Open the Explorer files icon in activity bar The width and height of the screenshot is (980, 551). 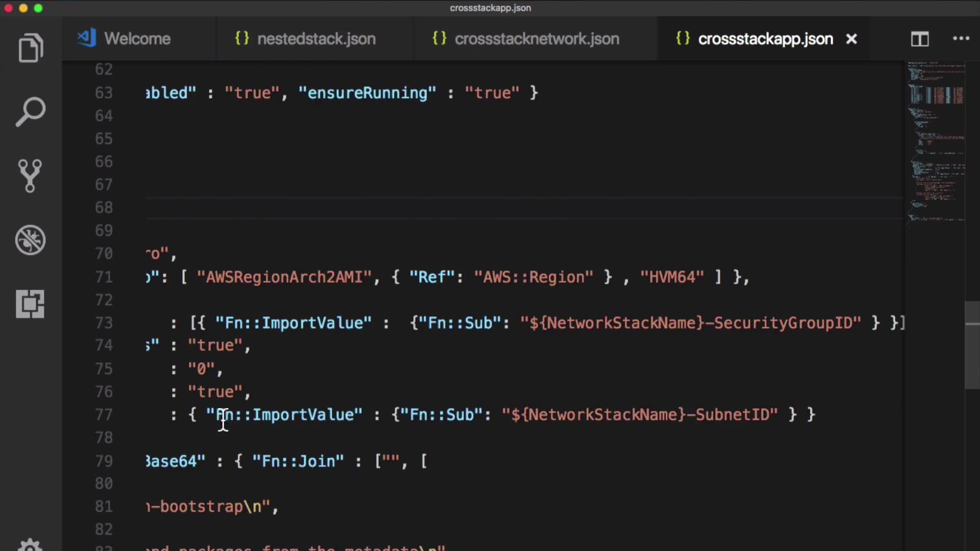coord(31,48)
